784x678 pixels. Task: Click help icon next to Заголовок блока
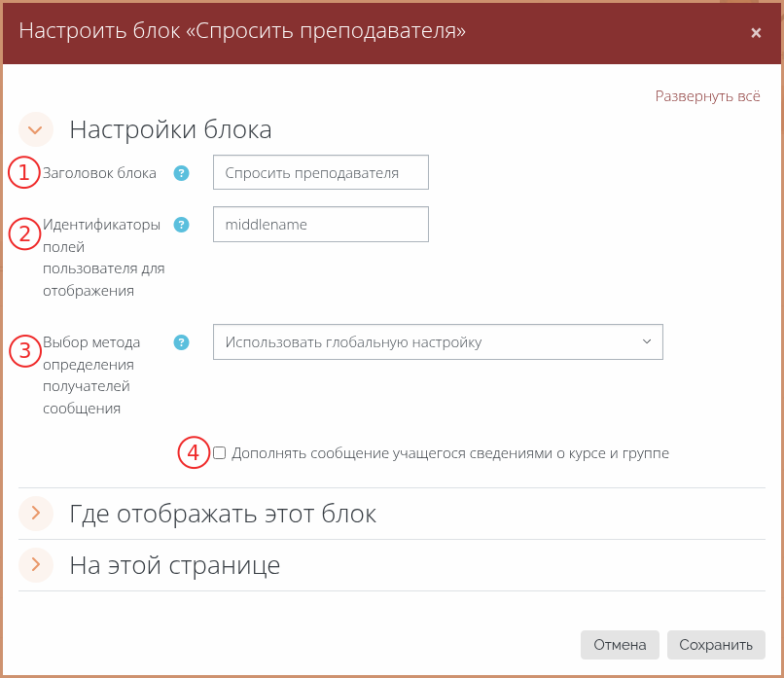click(180, 174)
